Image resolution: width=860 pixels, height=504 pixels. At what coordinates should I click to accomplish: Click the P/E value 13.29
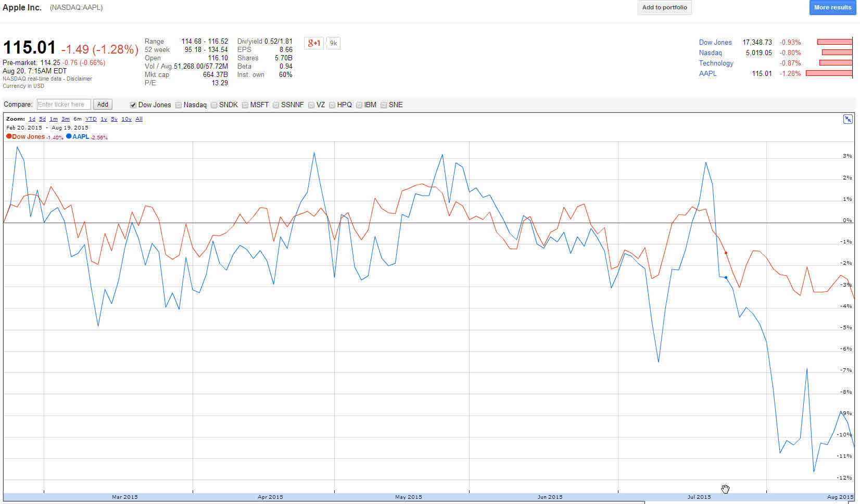[220, 83]
